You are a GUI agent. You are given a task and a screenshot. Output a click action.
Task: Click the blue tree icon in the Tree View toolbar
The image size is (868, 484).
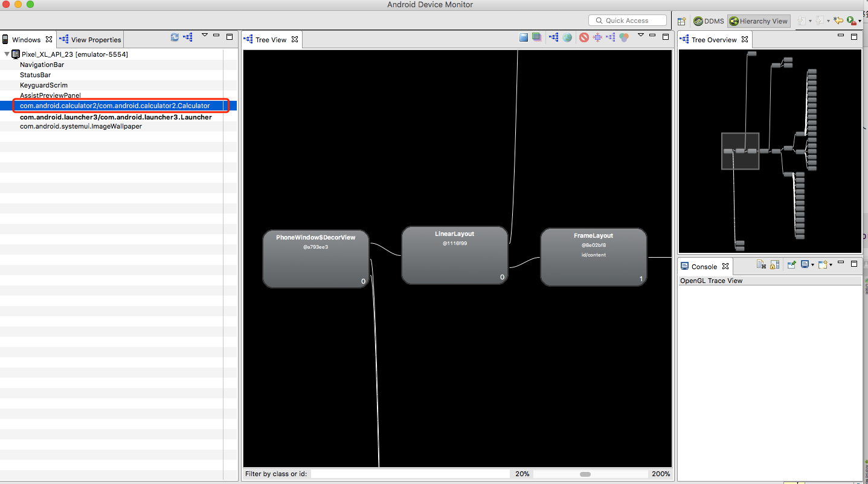point(553,37)
